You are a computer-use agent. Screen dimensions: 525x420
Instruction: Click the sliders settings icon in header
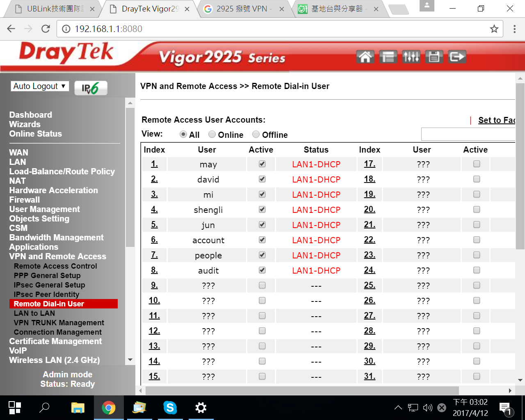pos(411,57)
